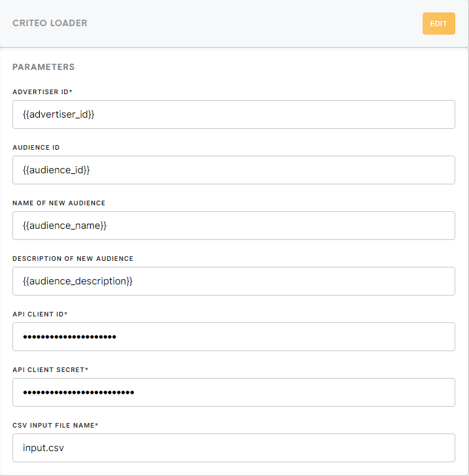469x476 pixels.
Task: Focus the Advertiser ID input field
Action: point(234,114)
